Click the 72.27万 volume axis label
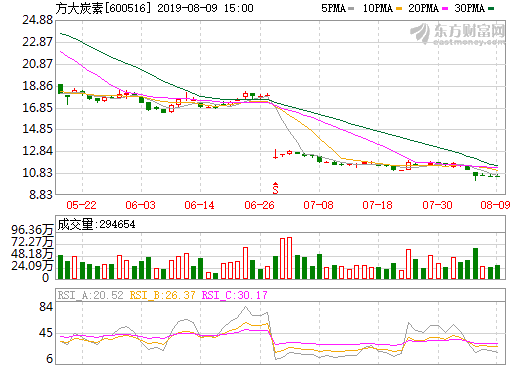This screenshot has height=365, width=520. coord(32,241)
